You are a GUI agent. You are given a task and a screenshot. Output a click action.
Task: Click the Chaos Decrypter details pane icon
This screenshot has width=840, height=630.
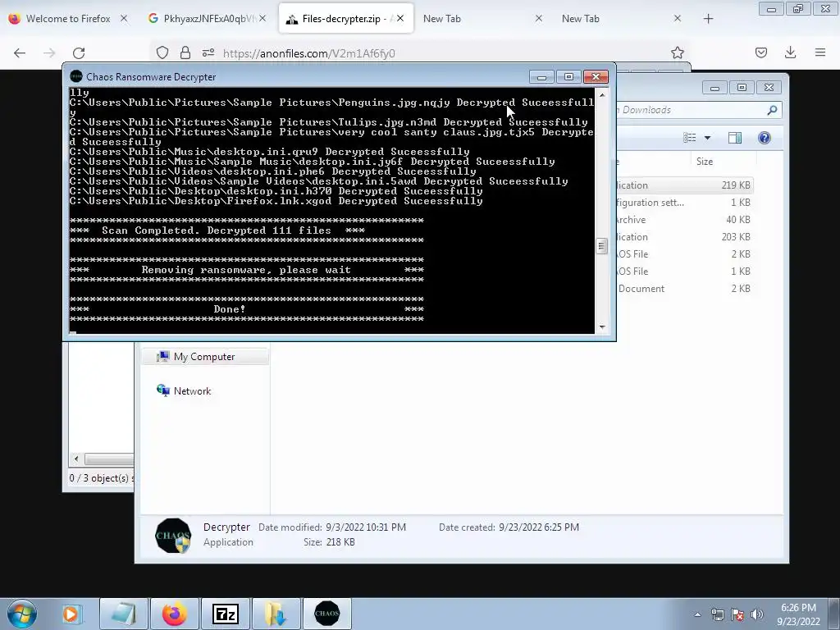click(173, 535)
